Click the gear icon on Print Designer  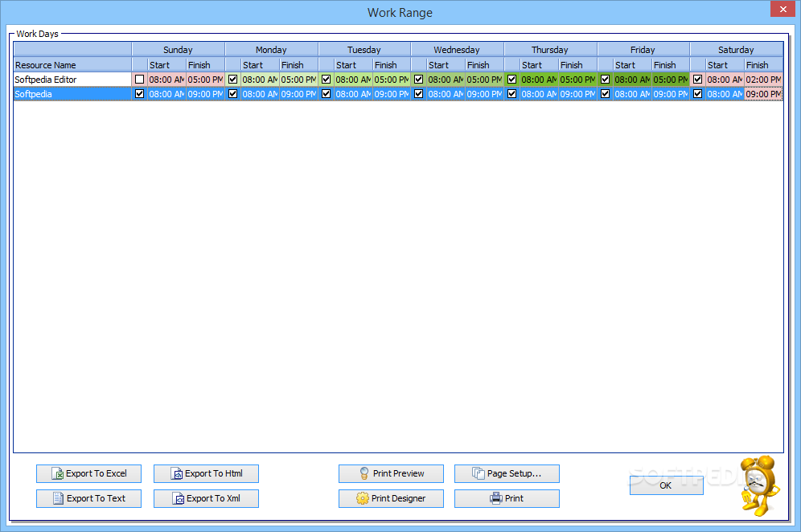362,498
